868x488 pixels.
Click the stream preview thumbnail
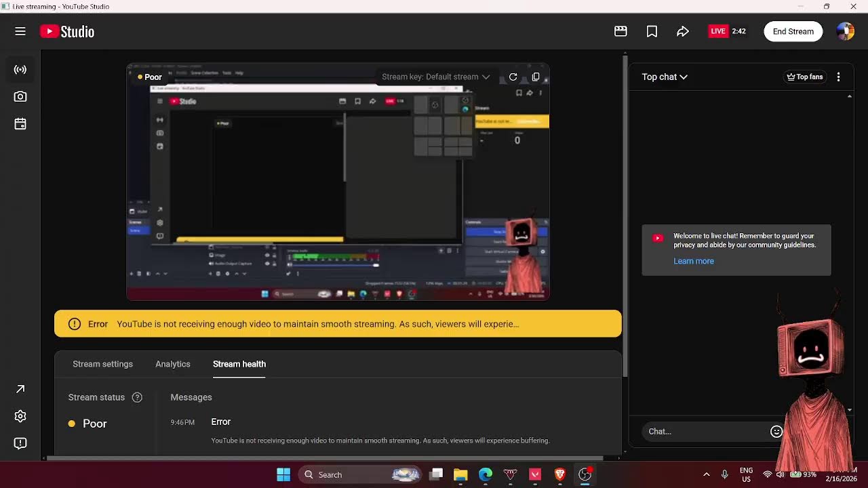point(338,183)
